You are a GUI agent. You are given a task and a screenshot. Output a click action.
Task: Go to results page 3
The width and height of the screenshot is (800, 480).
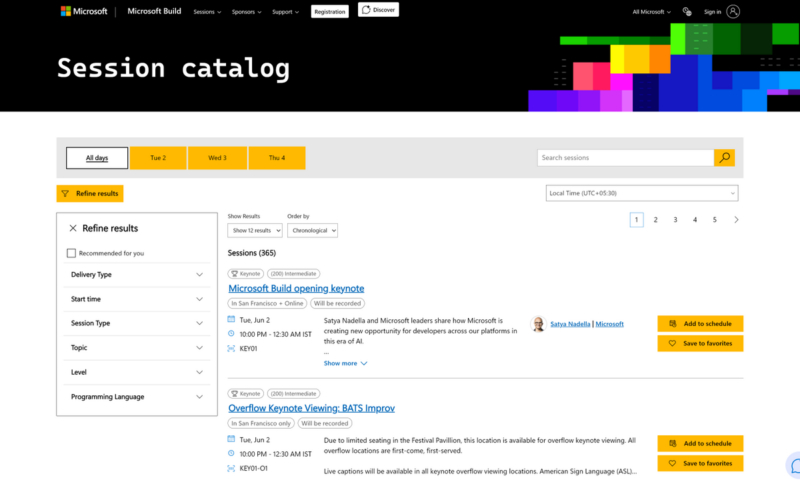[675, 220]
